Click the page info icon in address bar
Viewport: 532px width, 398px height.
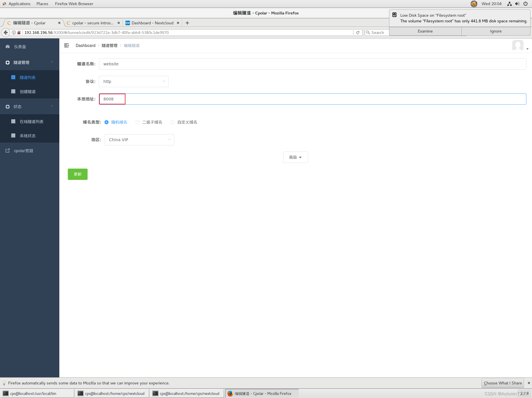tap(14, 33)
